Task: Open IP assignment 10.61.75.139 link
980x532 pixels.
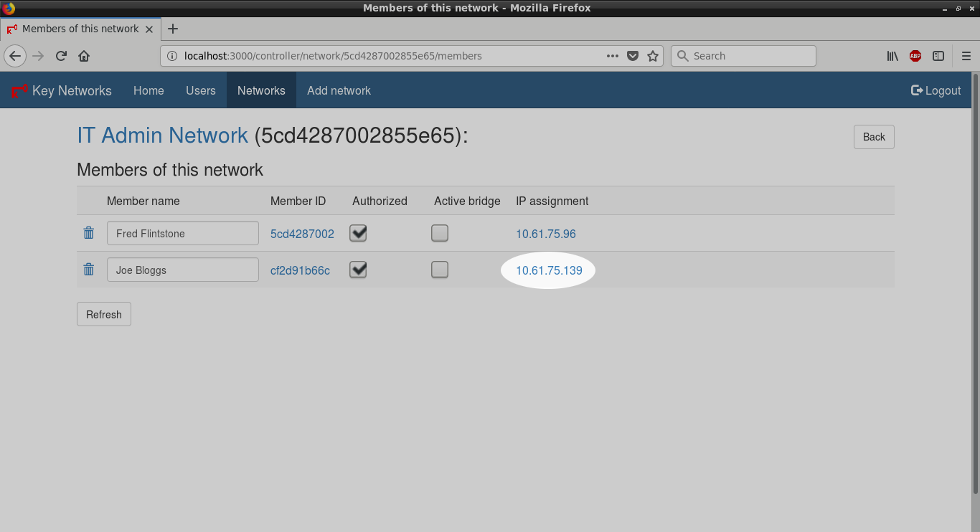Action: (549, 270)
